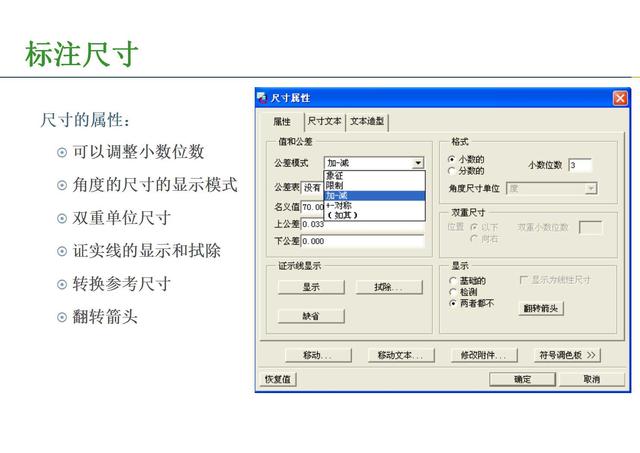Viewport: 640px width, 453px height.
Task: Click the 缺省 button
Action: (311, 316)
